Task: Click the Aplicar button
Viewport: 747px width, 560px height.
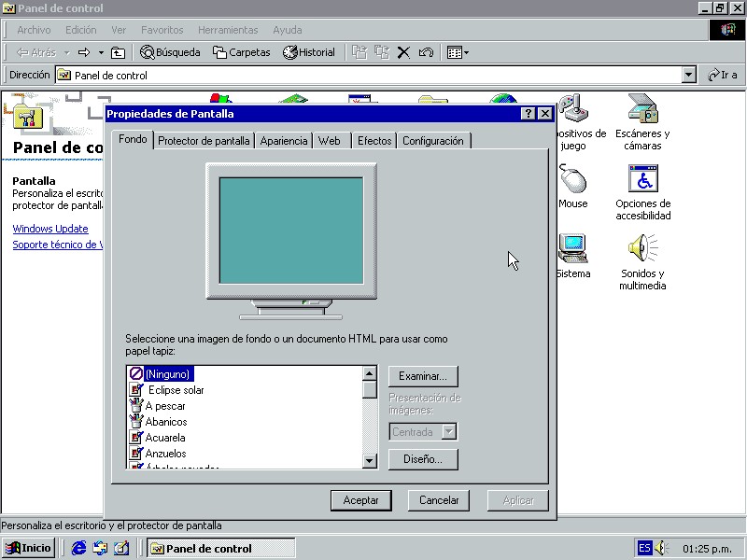Action: tap(518, 500)
